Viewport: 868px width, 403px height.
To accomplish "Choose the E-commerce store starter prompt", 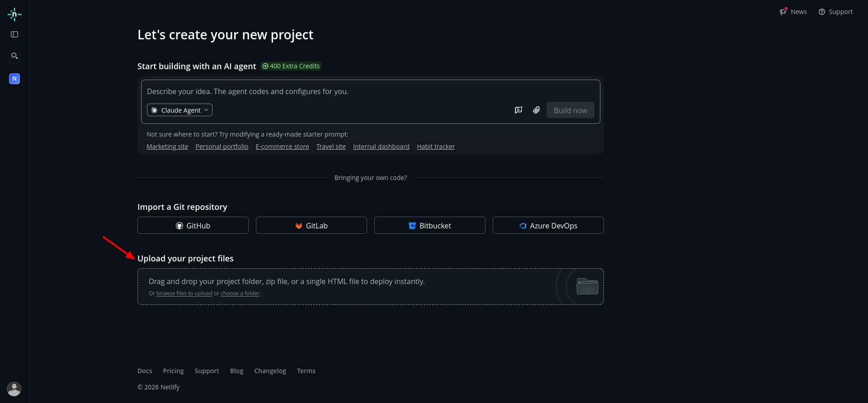I will 283,147.
